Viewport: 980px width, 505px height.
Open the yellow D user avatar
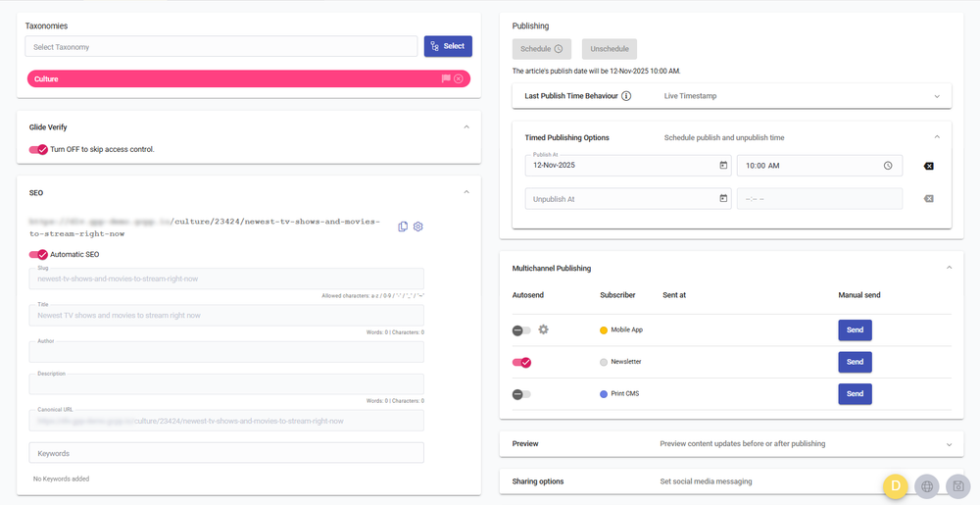(x=896, y=486)
